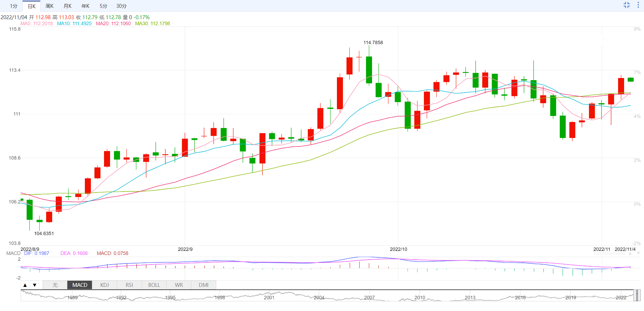Click the MA30: 112.1798 legend label
The image size is (644, 311).
pos(153,23)
